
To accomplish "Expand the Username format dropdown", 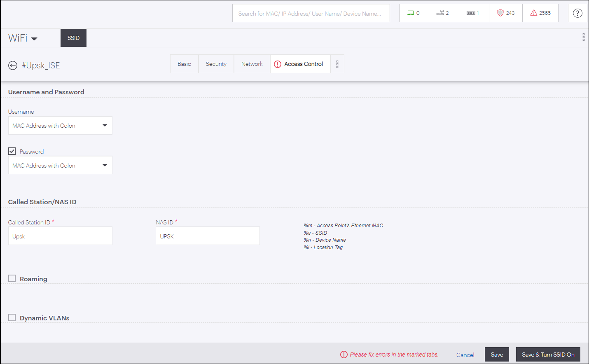I will [x=60, y=126].
